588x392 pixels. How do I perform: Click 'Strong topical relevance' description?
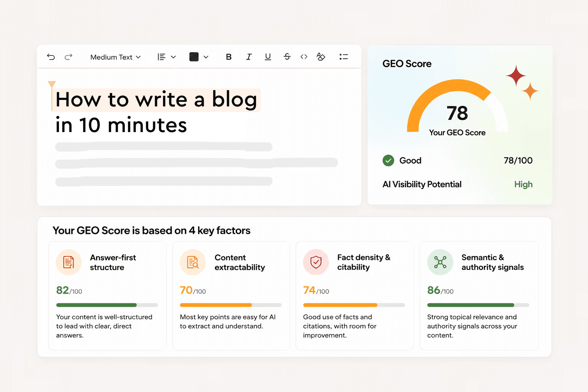(x=472, y=326)
